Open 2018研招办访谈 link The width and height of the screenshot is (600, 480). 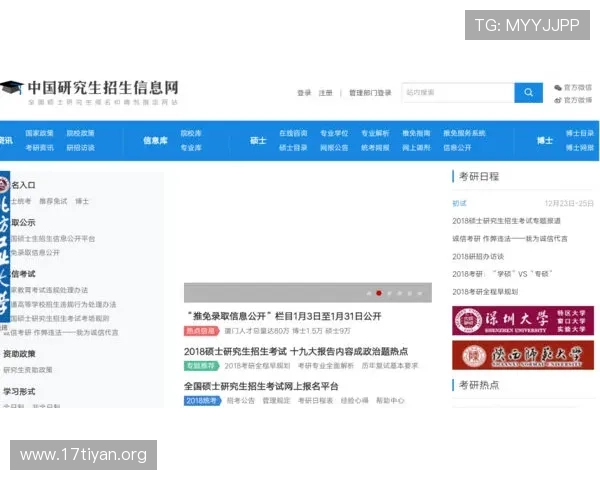pyautogui.click(x=478, y=256)
